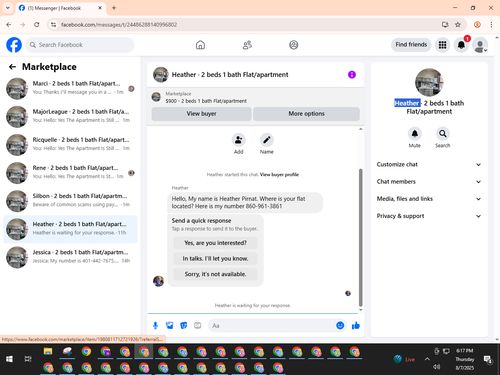Attach a photo file icon
The width and height of the screenshot is (500, 375).
(170, 325)
